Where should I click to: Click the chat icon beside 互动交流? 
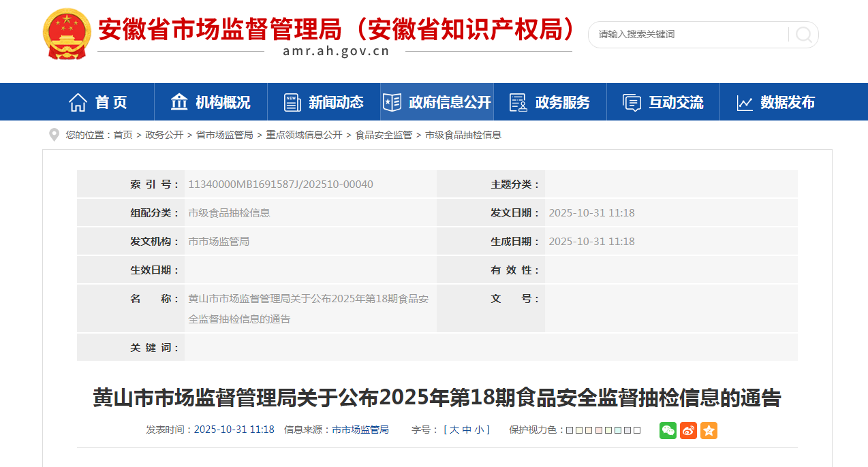click(632, 103)
